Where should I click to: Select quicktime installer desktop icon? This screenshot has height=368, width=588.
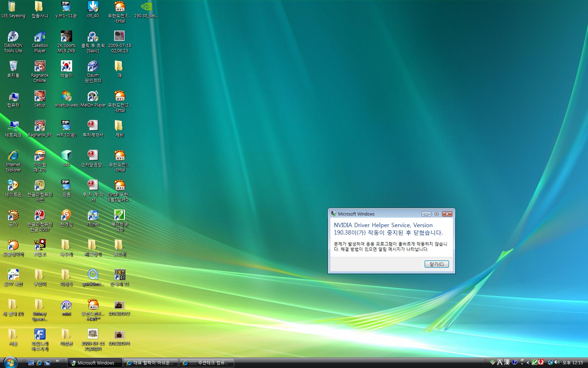pos(93,278)
